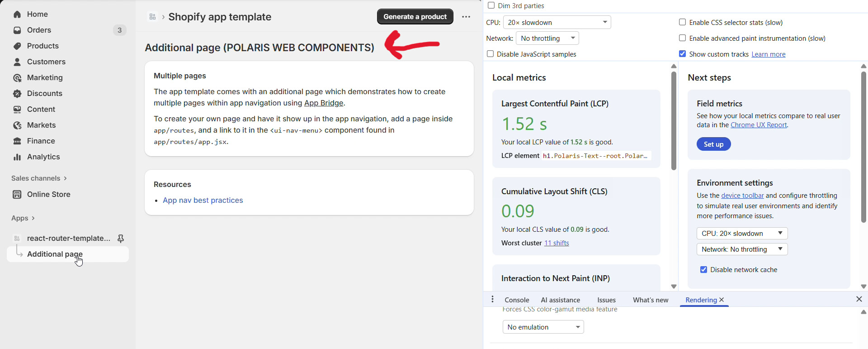The image size is (868, 349).
Task: Open Environment settings CPU throttling dropdown
Action: click(742, 234)
